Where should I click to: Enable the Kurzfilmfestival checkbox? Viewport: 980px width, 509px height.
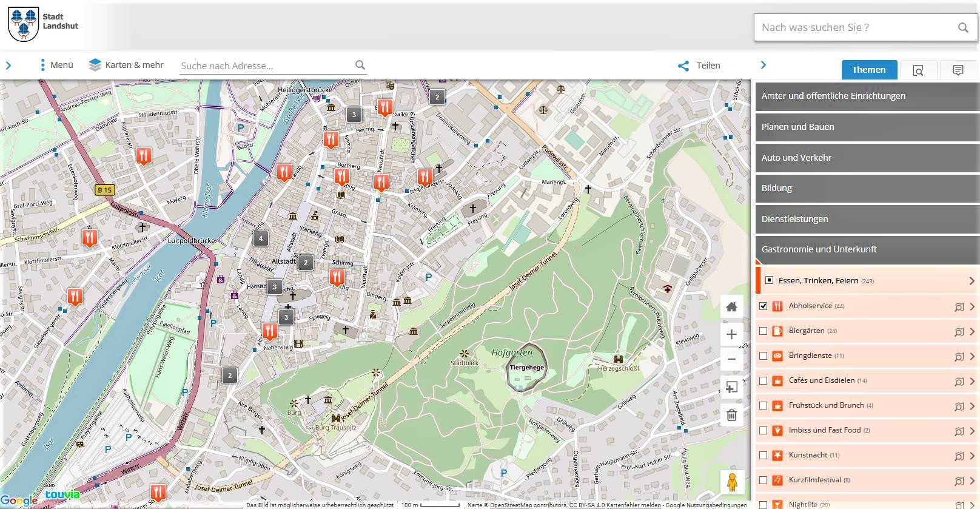click(x=764, y=480)
